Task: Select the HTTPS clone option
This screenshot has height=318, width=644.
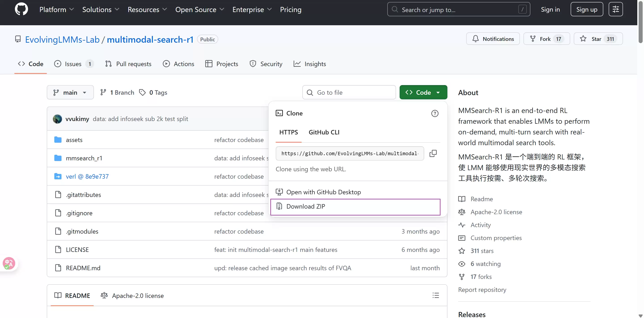Action: point(288,132)
